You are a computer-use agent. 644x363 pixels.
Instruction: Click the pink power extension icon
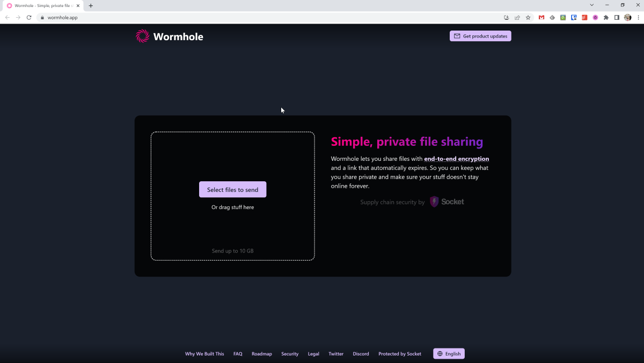click(x=595, y=17)
